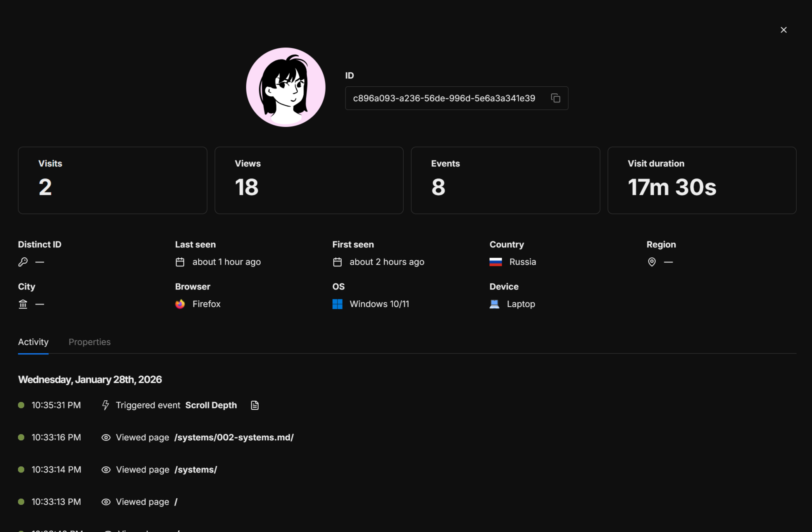This screenshot has height=532, width=812.
Task: Open viewed page /systems/002-systems.md/ link
Action: [234, 437]
